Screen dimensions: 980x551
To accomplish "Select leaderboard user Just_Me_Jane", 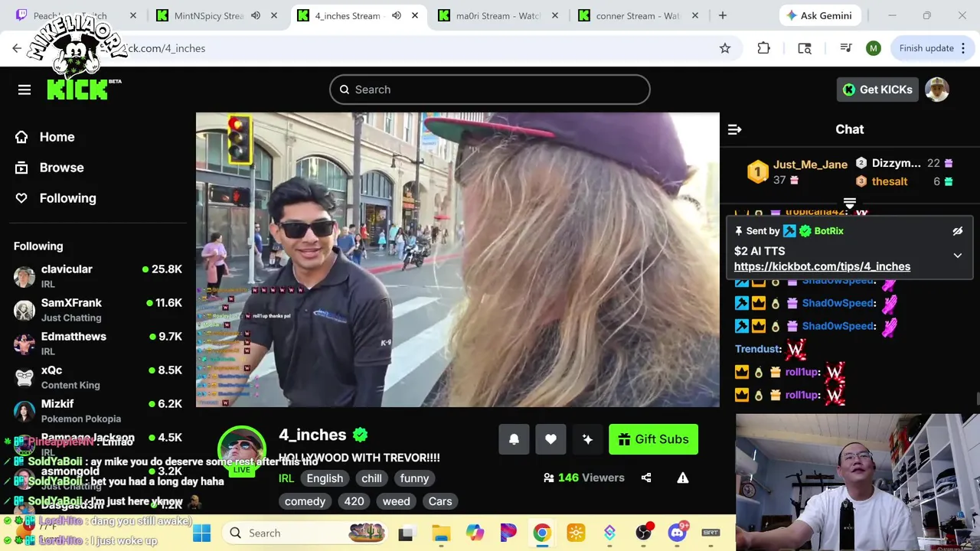I will point(810,165).
